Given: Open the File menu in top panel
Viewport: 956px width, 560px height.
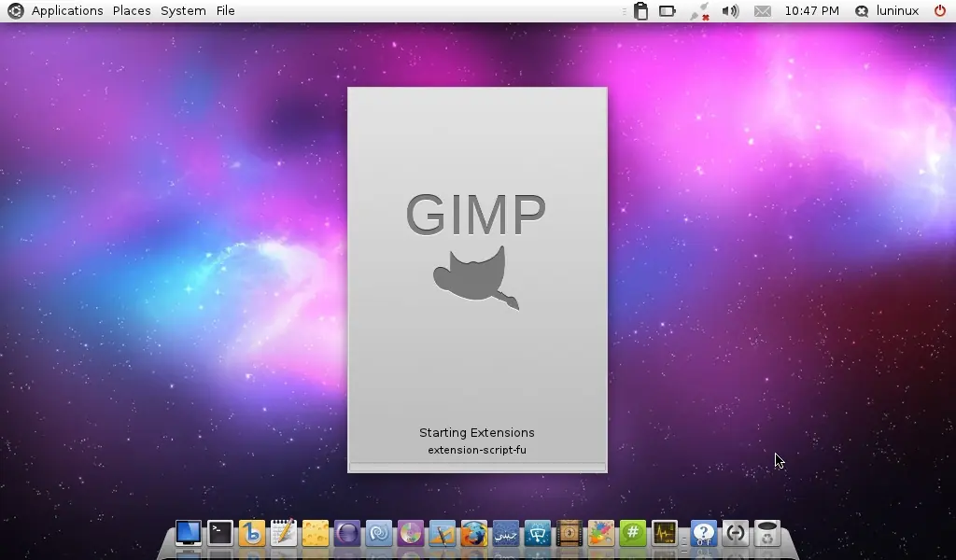Looking at the screenshot, I should tap(226, 11).
